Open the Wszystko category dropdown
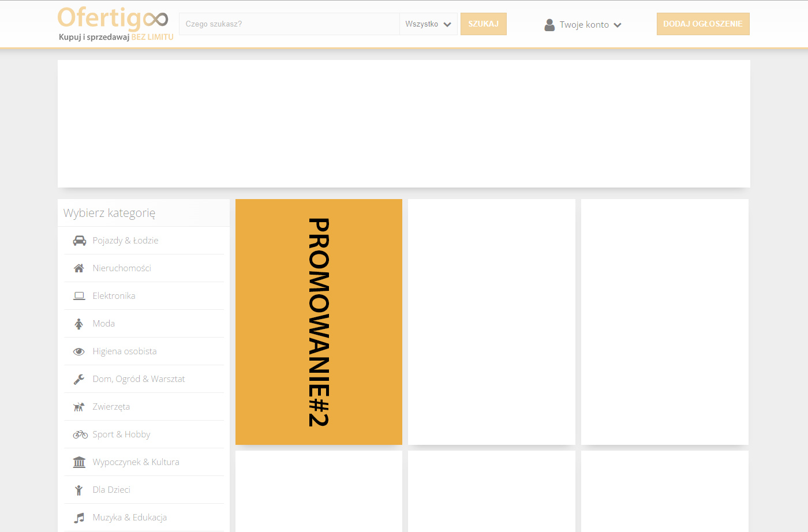The height and width of the screenshot is (532, 808). point(428,24)
